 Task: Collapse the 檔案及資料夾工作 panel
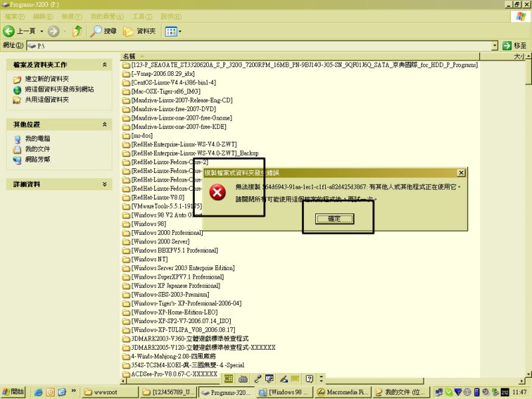(104, 65)
